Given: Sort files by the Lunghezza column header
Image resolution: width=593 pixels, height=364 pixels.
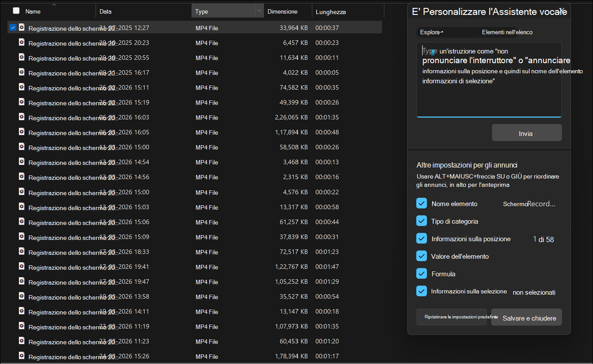Looking at the screenshot, I should 331,12.
